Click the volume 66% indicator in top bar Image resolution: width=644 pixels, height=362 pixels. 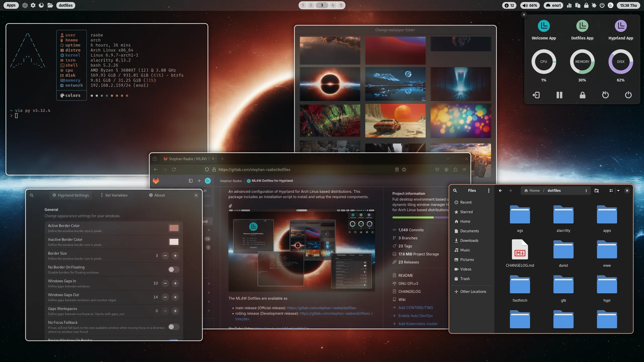coord(530,5)
